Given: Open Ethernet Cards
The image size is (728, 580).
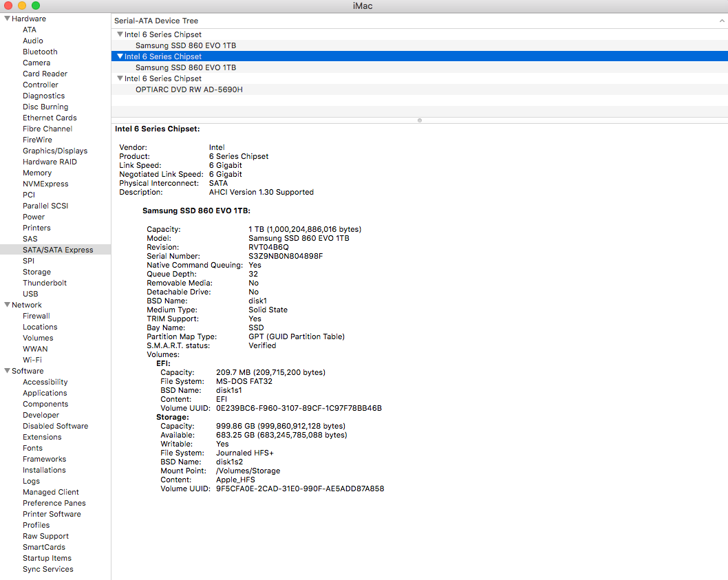Looking at the screenshot, I should pyautogui.click(x=50, y=118).
